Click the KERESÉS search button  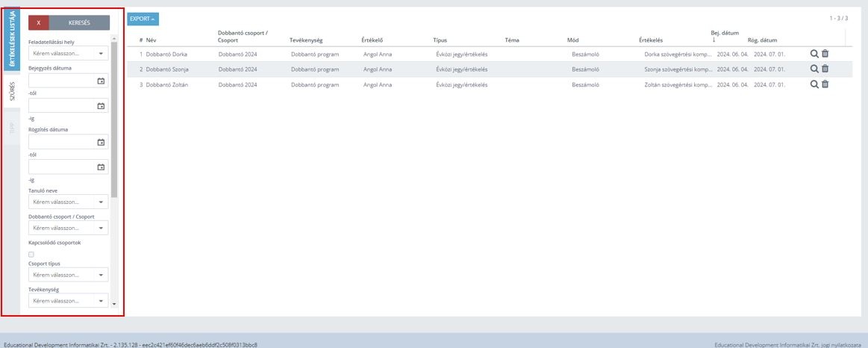click(79, 22)
